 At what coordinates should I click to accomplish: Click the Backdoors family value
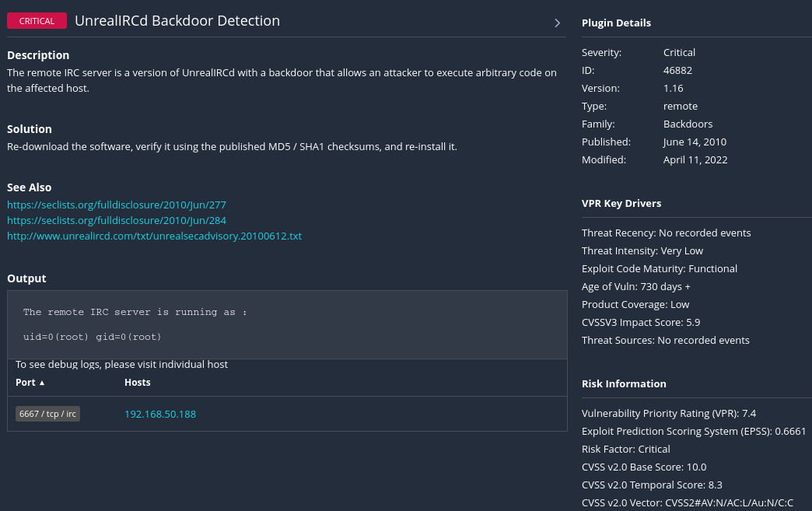(688, 124)
